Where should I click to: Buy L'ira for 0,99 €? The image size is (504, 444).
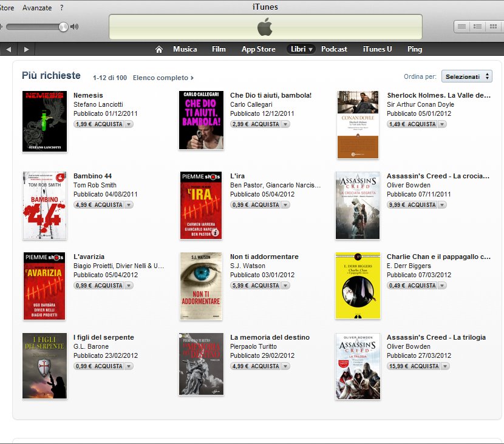click(256, 204)
